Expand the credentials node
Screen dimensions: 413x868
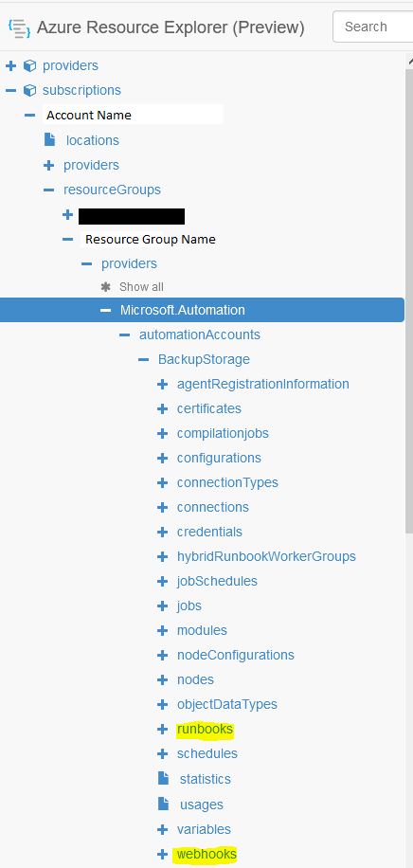pyautogui.click(x=162, y=532)
